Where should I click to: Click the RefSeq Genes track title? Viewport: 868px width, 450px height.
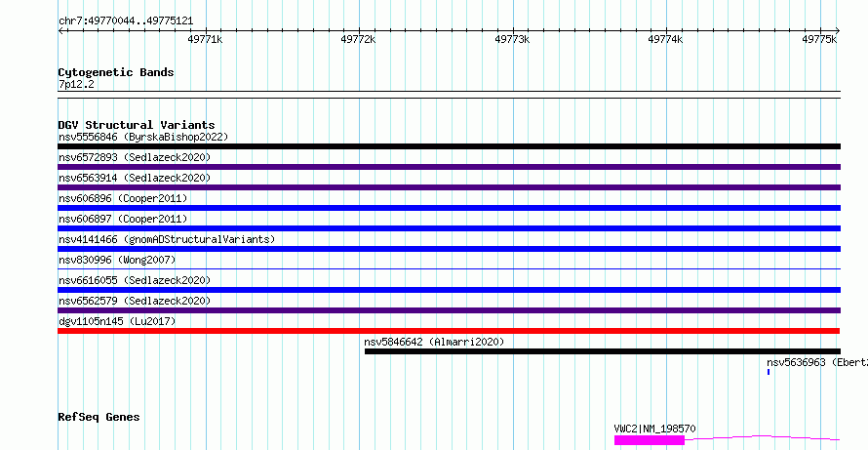click(x=99, y=417)
